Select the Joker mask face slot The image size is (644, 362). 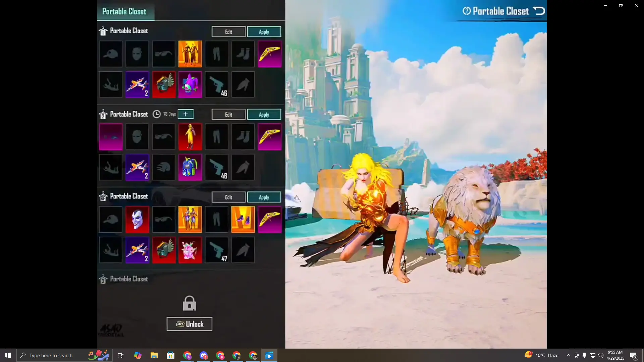(x=137, y=220)
